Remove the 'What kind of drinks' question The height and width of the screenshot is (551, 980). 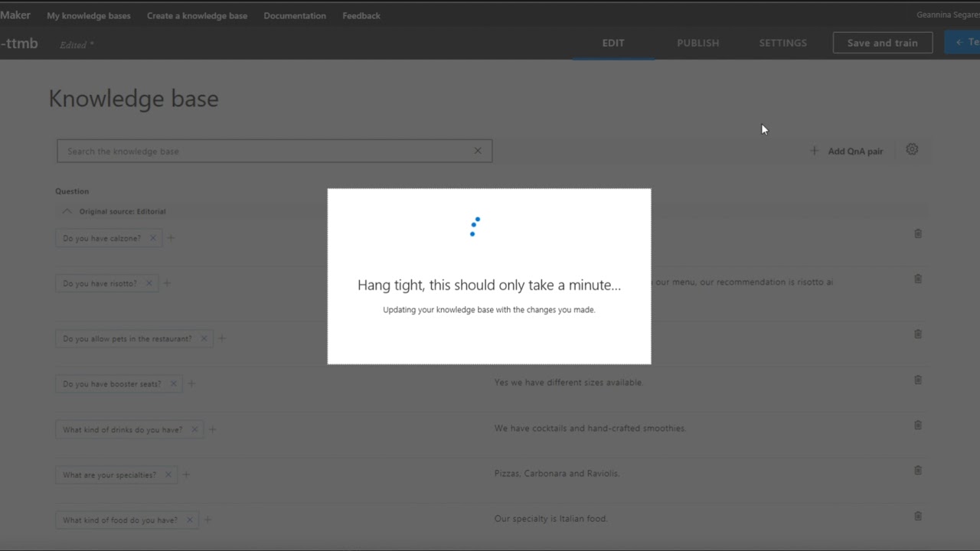[194, 429]
